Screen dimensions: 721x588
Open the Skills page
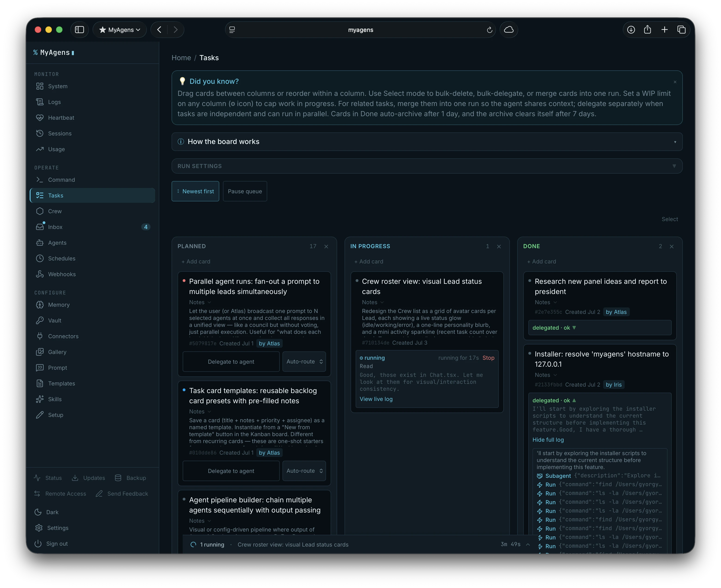pos(92,399)
